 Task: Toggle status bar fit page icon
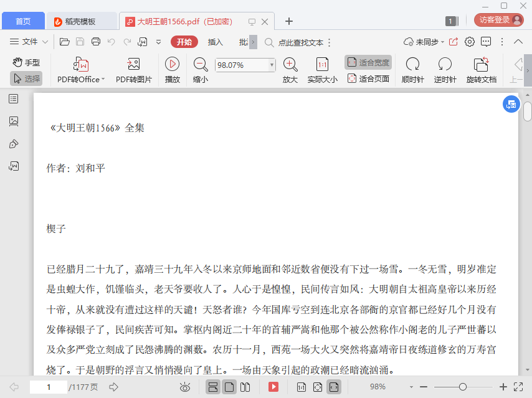(318, 387)
